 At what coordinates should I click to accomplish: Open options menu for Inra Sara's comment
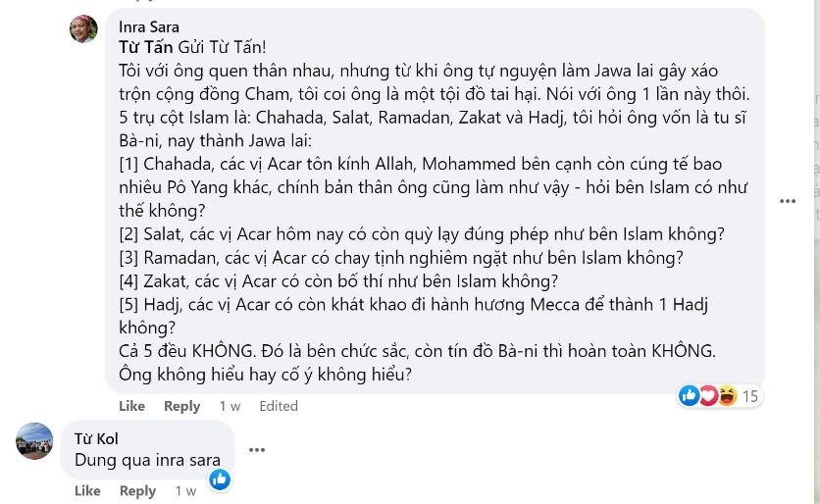tap(788, 201)
